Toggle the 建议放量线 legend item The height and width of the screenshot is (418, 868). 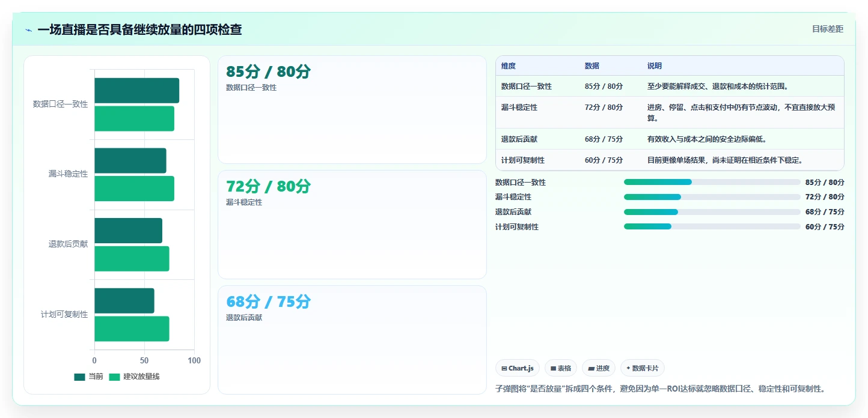pos(134,377)
